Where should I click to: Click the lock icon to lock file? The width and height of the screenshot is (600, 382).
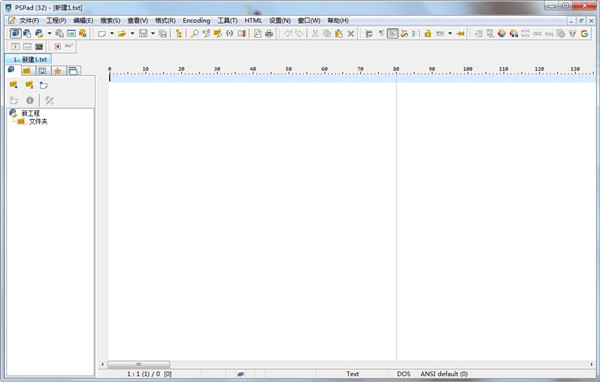[427, 34]
